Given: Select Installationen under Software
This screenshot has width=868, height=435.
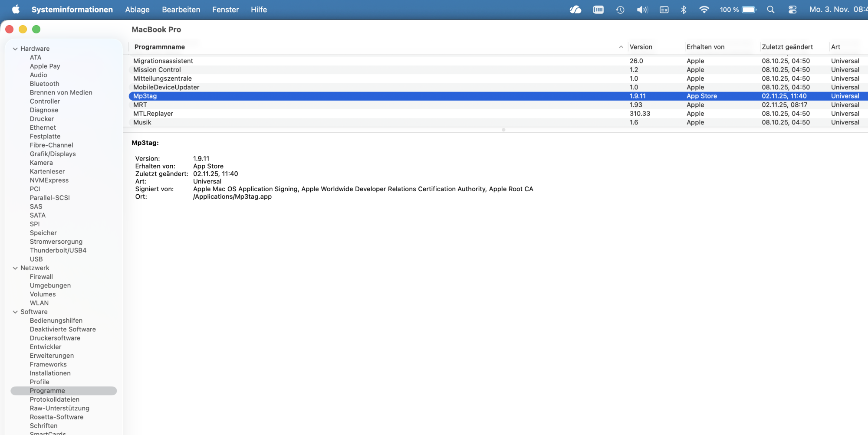Looking at the screenshot, I should point(50,373).
